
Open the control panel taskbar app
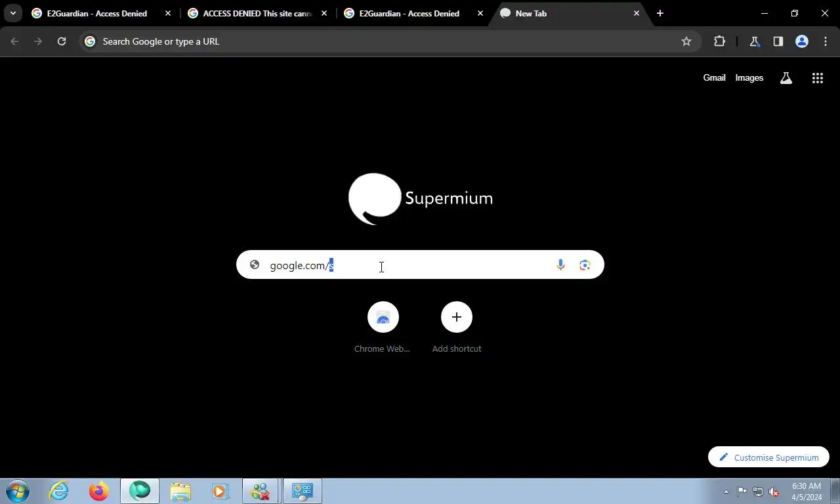point(303,491)
